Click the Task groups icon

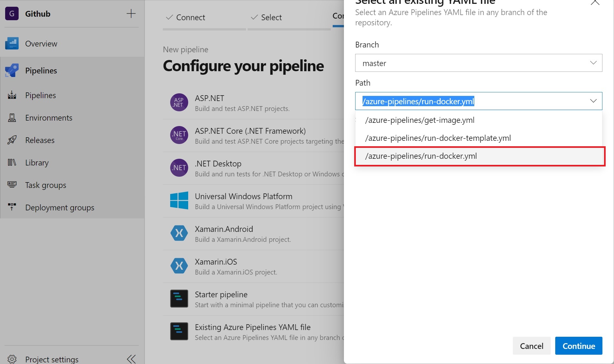tap(12, 185)
